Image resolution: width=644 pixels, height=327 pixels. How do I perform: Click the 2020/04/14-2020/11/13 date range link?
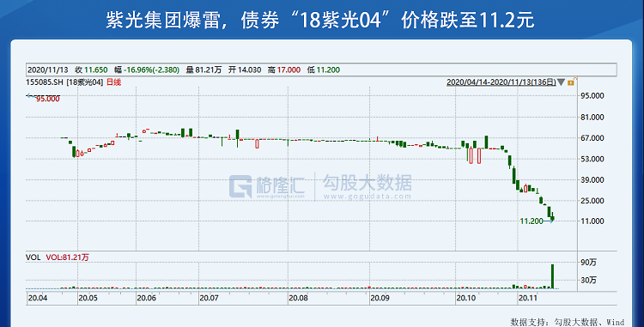click(501, 82)
